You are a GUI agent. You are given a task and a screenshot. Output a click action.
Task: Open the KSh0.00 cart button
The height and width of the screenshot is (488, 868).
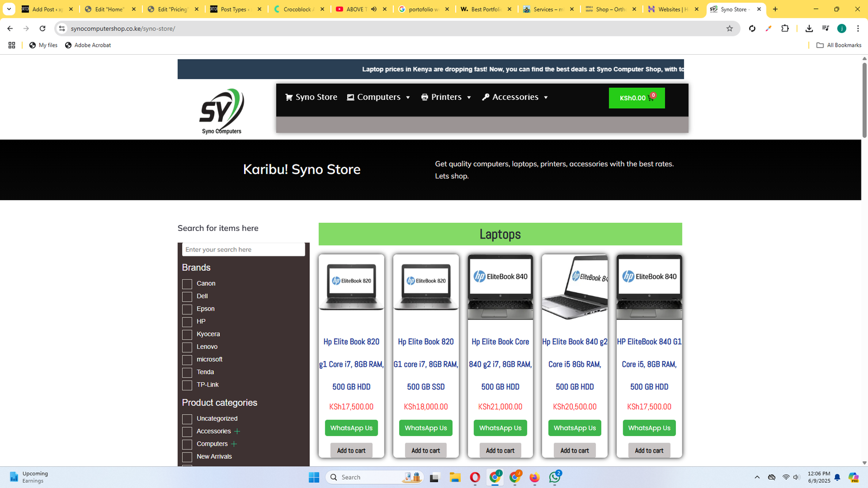(x=637, y=98)
